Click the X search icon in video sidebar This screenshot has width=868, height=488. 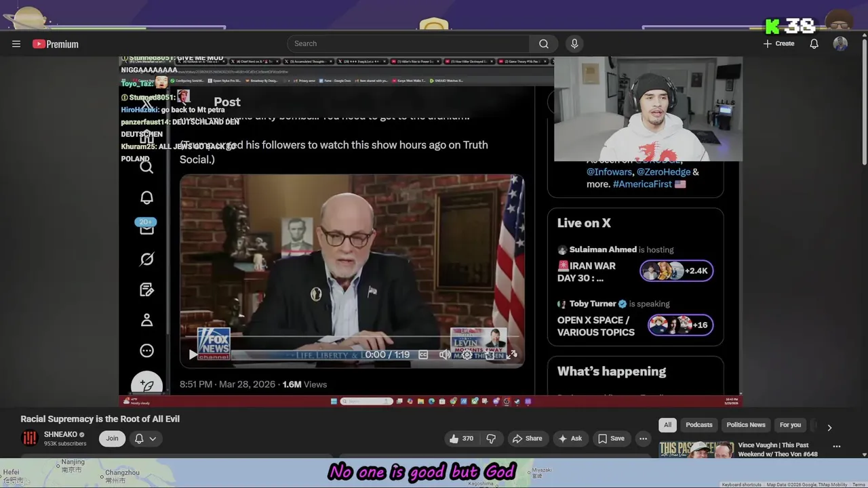tap(146, 167)
